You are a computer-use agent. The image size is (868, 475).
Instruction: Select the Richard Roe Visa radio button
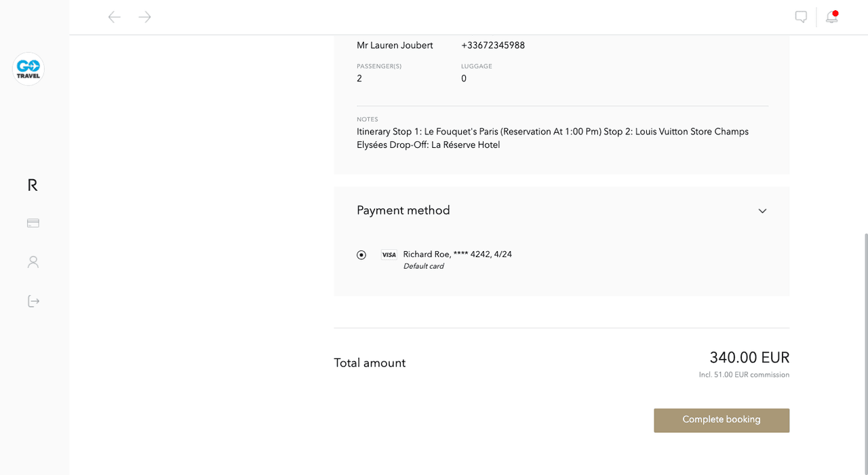(361, 255)
